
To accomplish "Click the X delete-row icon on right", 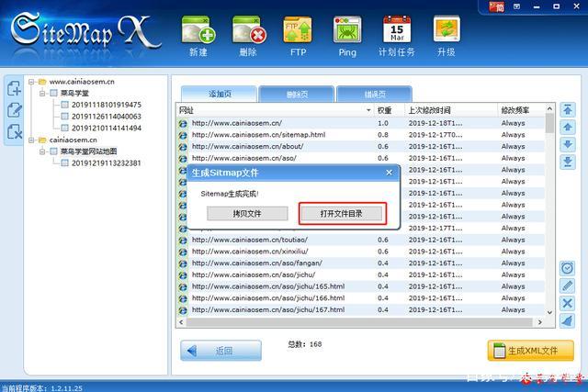I will 568,303.
